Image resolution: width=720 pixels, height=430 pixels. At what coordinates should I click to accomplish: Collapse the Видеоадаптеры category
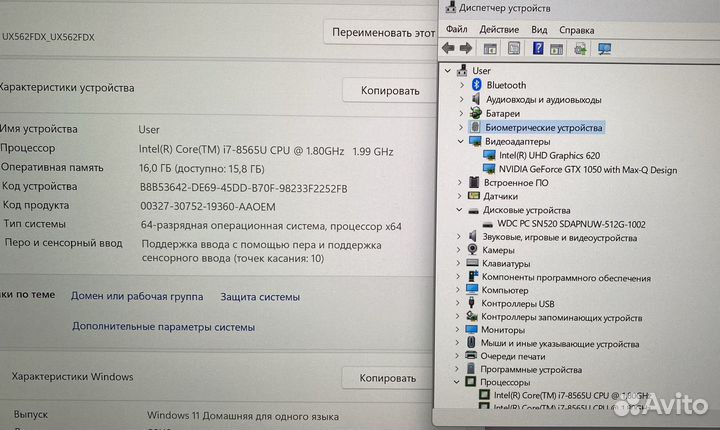[461, 141]
